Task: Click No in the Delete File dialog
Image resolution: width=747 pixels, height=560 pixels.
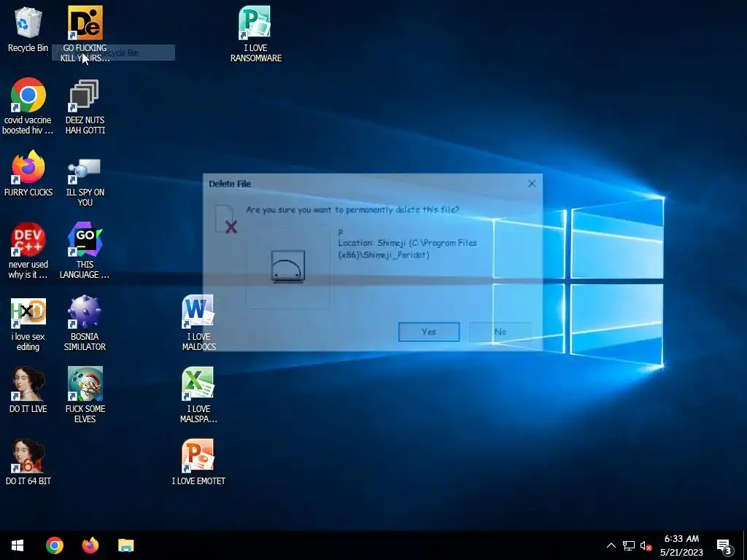Action: click(x=500, y=332)
